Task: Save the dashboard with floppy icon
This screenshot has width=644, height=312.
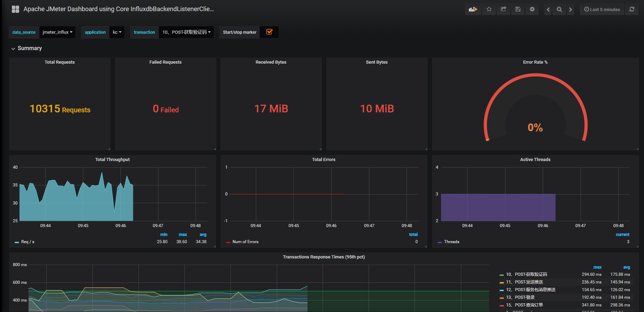Action: (518, 9)
